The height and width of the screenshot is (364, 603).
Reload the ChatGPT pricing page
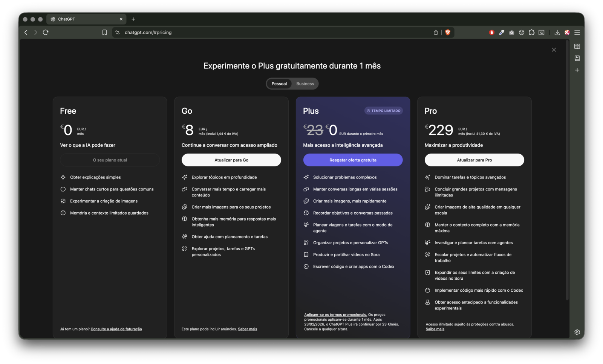[x=46, y=32]
